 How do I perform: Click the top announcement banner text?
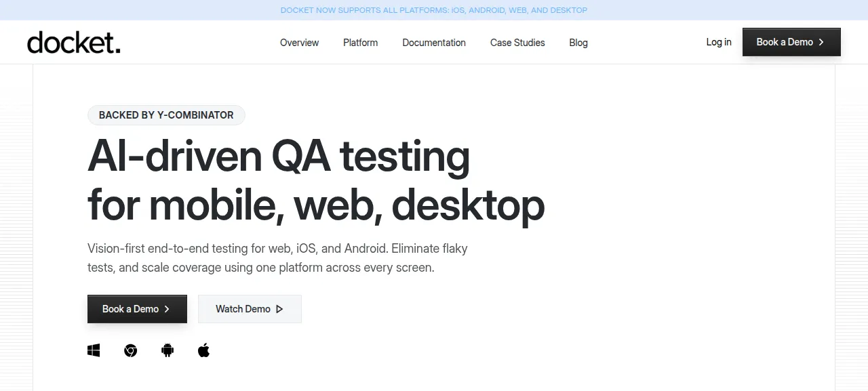point(434,10)
